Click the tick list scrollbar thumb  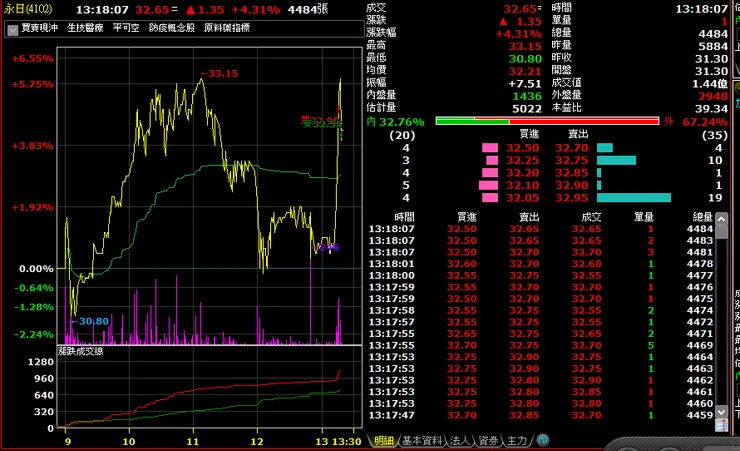tap(721, 232)
